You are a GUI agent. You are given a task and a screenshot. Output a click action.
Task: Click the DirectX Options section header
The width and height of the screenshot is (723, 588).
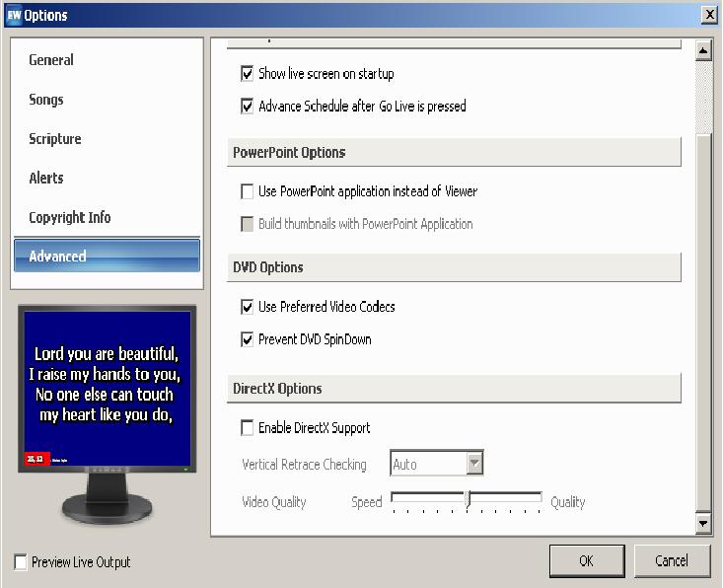(454, 389)
